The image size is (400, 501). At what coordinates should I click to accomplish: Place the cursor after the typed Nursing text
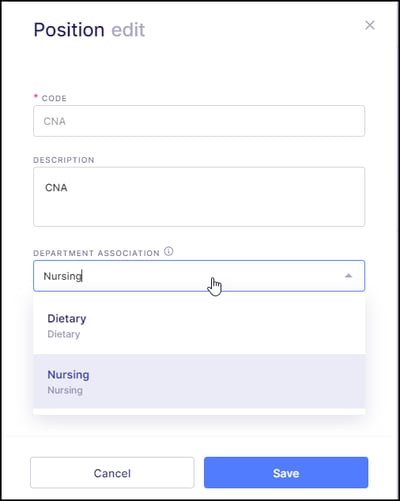click(x=82, y=276)
